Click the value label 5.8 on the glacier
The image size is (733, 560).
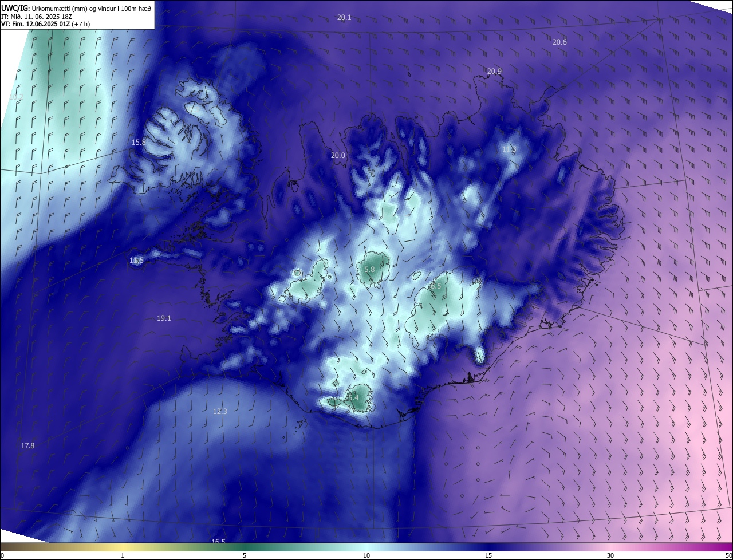(x=369, y=269)
